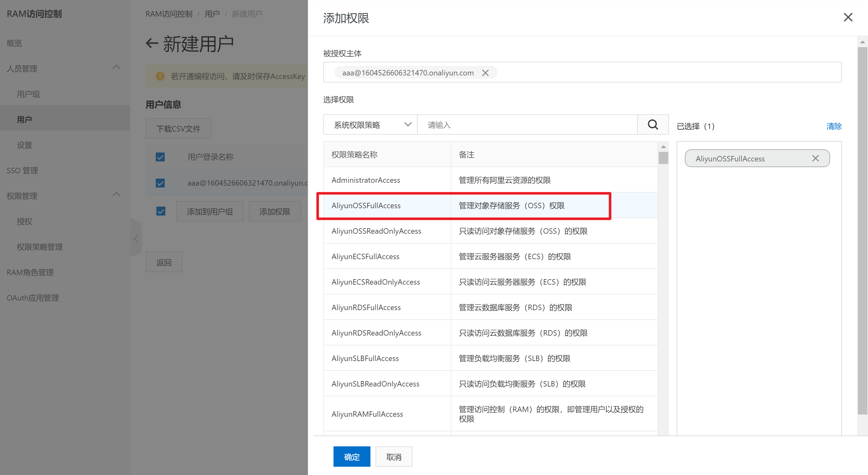Collapse the 人员管理 section
This screenshot has height=475, width=868.
tap(116, 67)
